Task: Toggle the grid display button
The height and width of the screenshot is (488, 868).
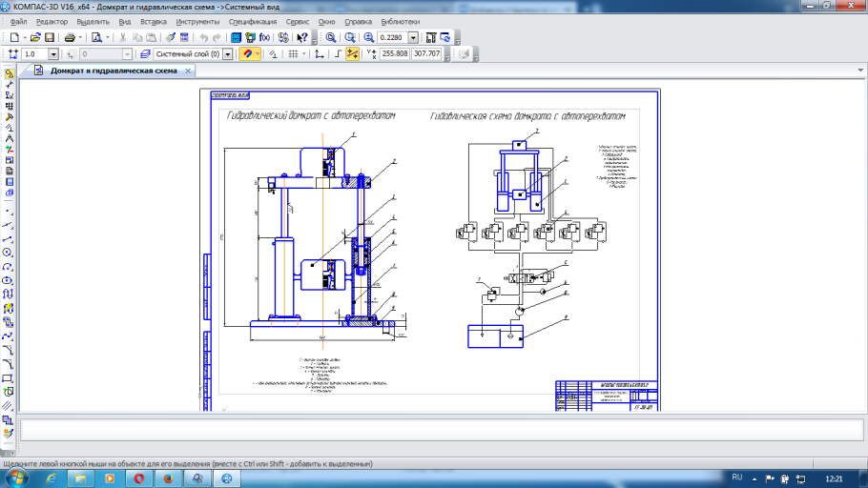Action: tap(292, 54)
